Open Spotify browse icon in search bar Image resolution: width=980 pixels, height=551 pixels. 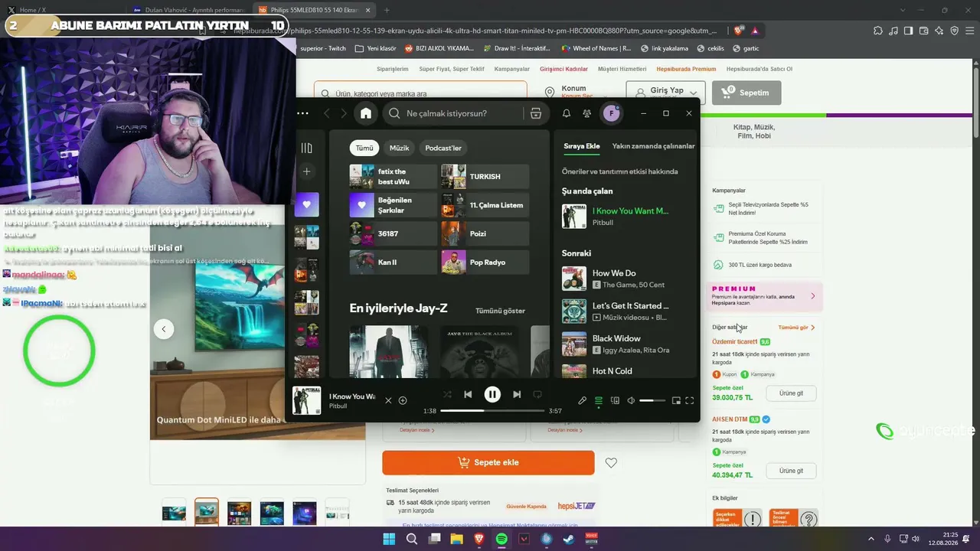point(536,113)
